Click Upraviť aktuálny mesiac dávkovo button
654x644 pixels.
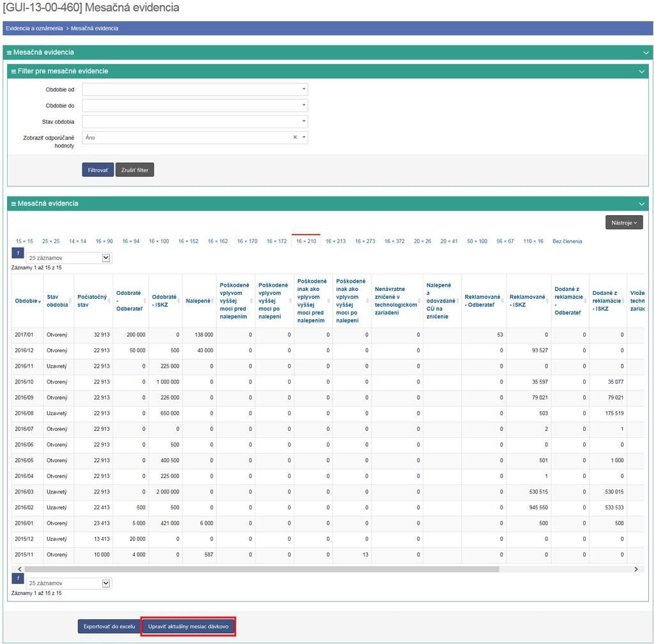pyautogui.click(x=188, y=626)
